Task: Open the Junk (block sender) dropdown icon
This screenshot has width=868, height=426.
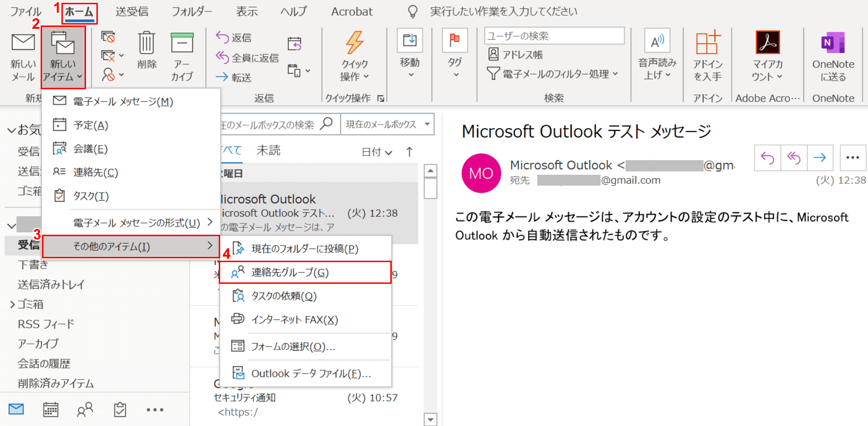Action: (x=112, y=74)
